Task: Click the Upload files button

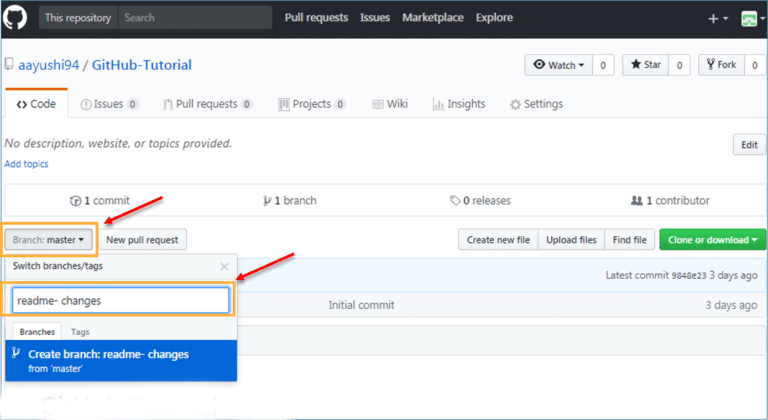Action: coord(571,240)
